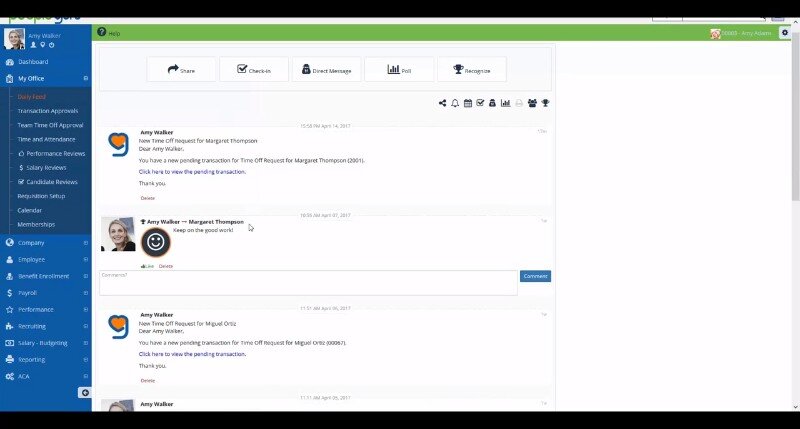Image resolution: width=800 pixels, height=429 pixels.
Task: Click the calendar filter icon
Action: tap(468, 103)
